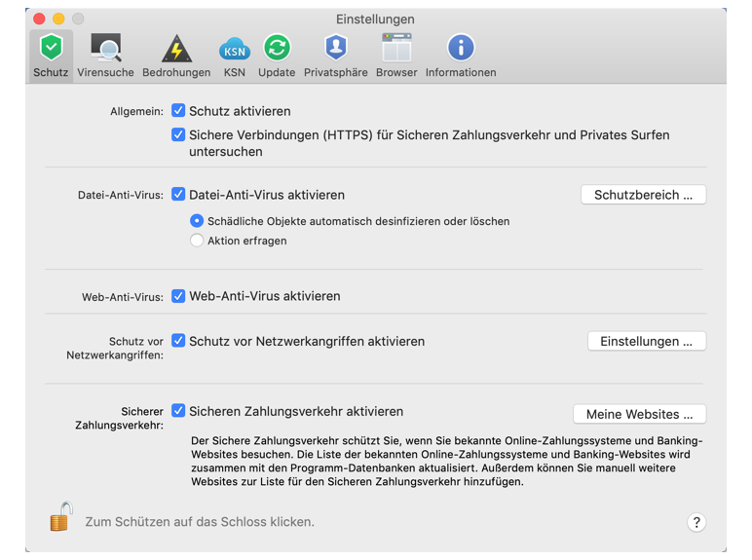Click the green Update arrows icon

click(277, 49)
